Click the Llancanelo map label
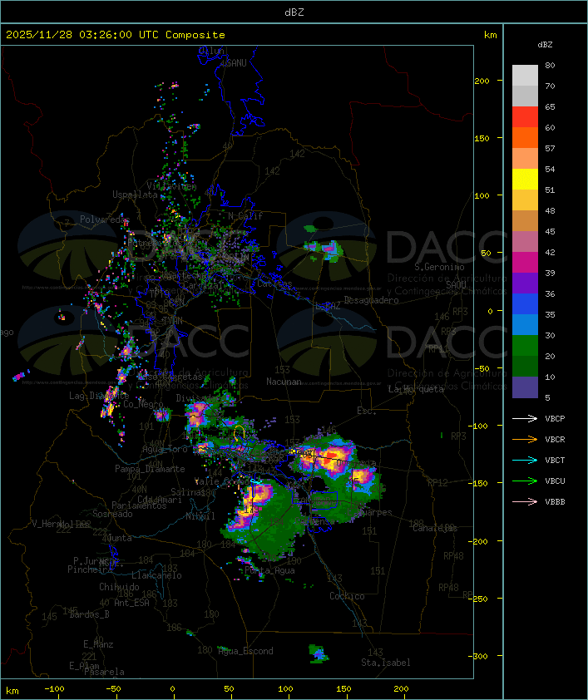Screen dimensions: 588x700 pos(156,575)
